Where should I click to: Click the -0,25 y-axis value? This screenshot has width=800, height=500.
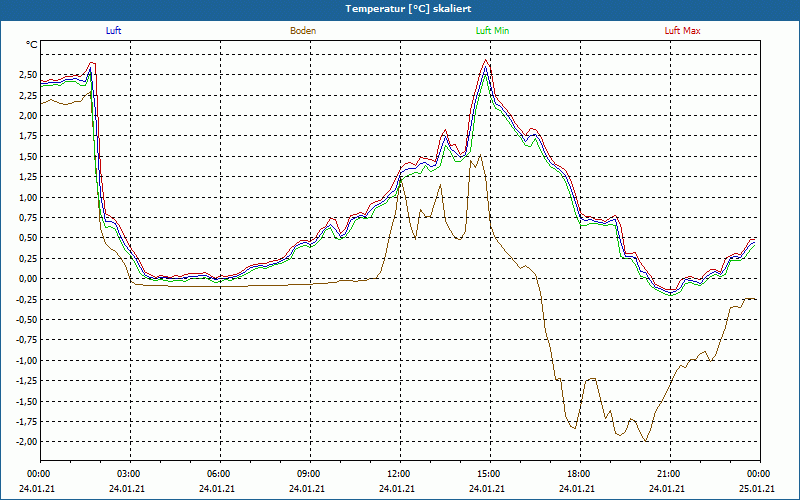[28, 299]
